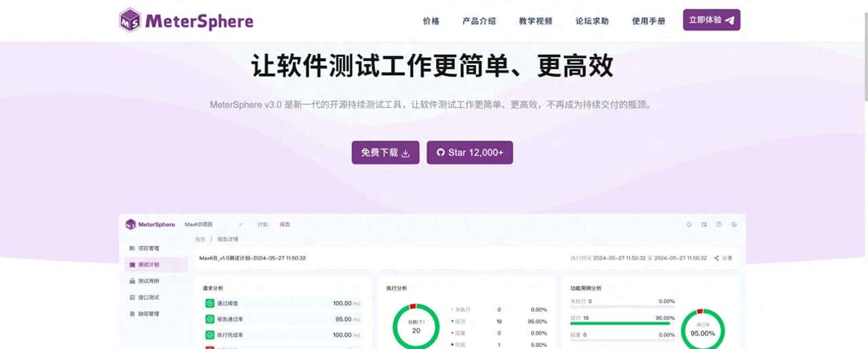Click the 执行时间 timestamp text
This screenshot has height=349, width=868.
pos(639,258)
